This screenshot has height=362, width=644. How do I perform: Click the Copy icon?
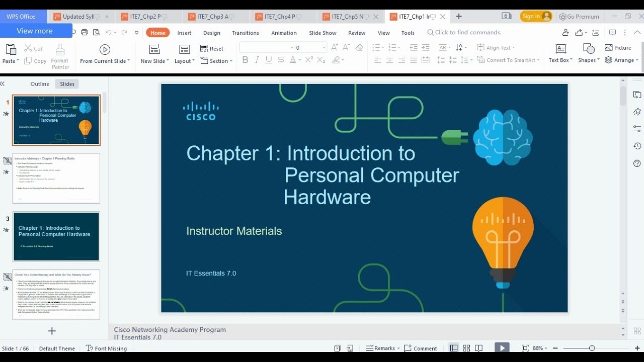(28, 61)
